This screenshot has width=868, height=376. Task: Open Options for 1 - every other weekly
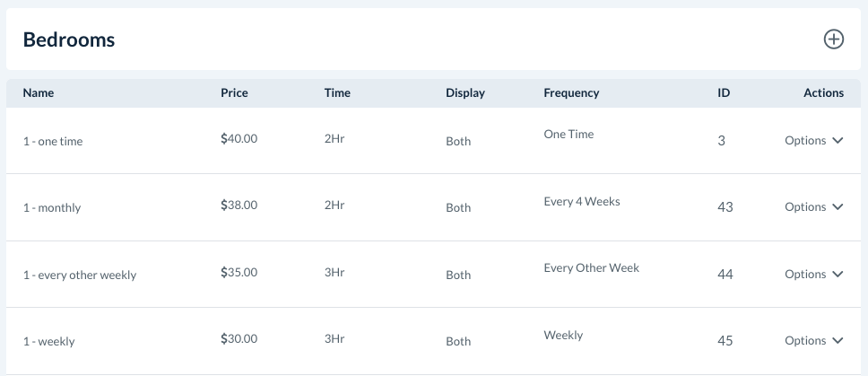point(813,275)
